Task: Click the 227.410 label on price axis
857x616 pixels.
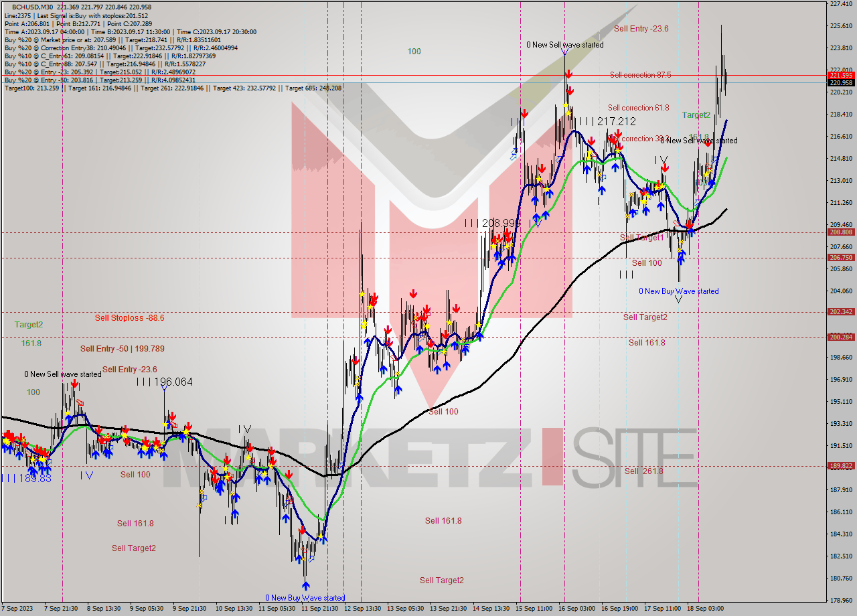Action: coord(840,4)
